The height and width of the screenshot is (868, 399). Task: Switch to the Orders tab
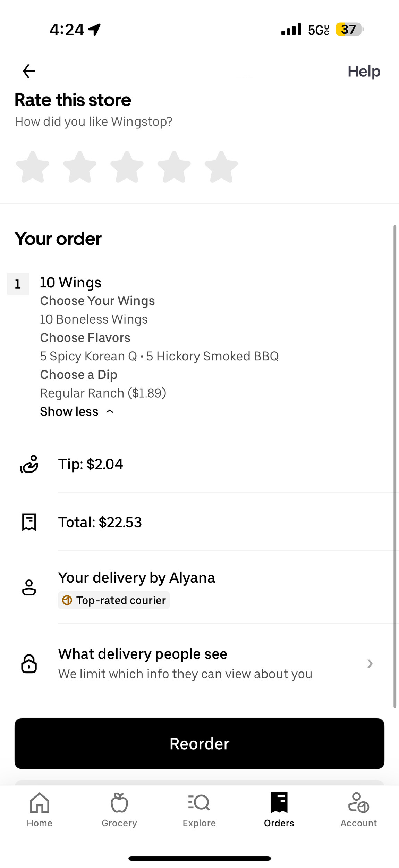(x=279, y=809)
